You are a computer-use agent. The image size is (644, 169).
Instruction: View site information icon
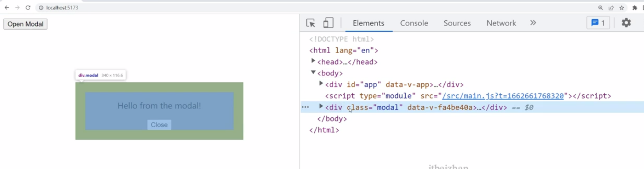(x=41, y=8)
